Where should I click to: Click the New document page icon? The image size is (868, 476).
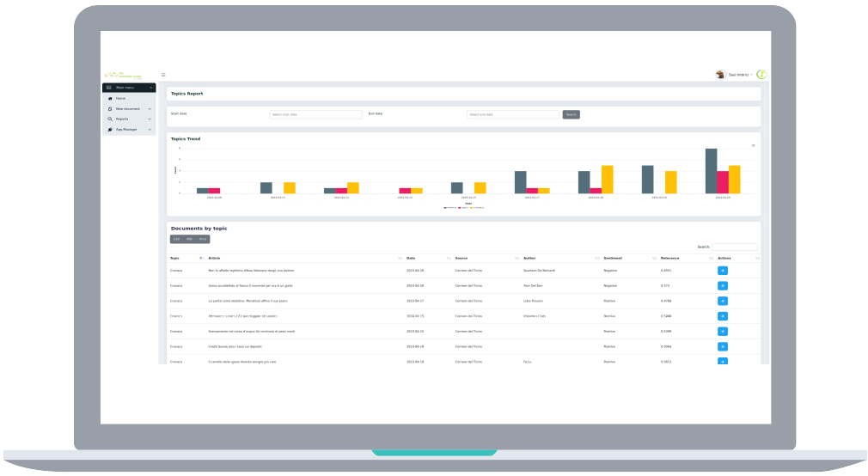(x=110, y=109)
